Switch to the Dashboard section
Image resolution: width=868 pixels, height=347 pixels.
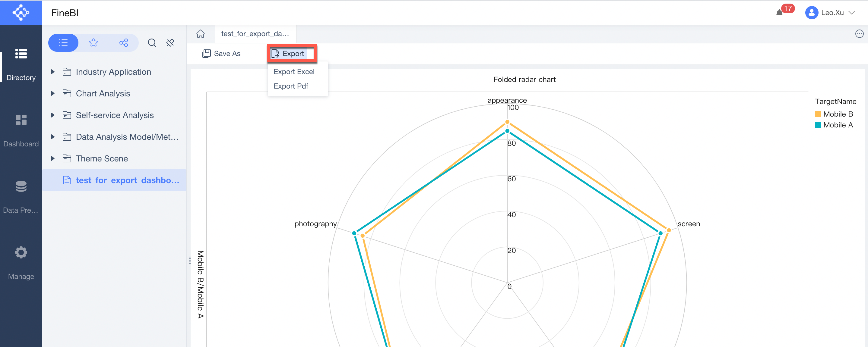coord(21,120)
